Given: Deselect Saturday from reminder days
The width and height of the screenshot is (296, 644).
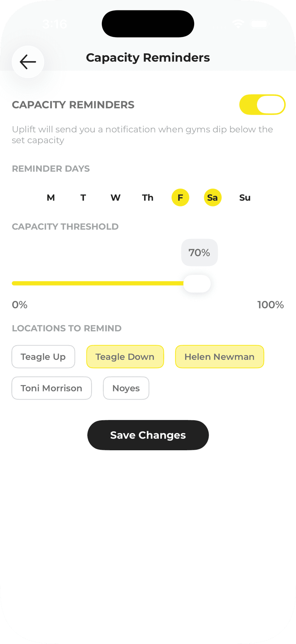Looking at the screenshot, I should (x=212, y=197).
